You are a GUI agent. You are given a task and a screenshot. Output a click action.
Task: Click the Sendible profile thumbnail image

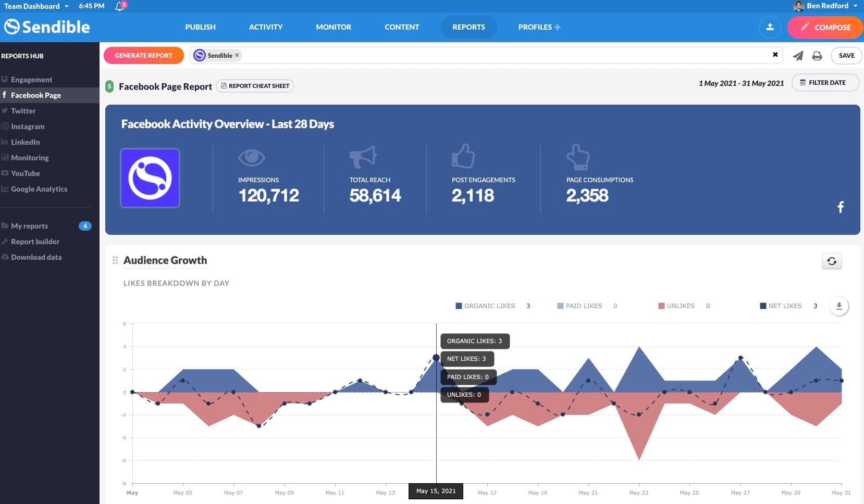coord(150,178)
